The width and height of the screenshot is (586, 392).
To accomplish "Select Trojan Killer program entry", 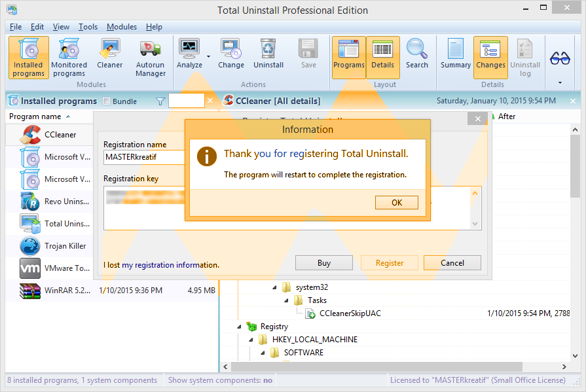I will pos(49,246).
